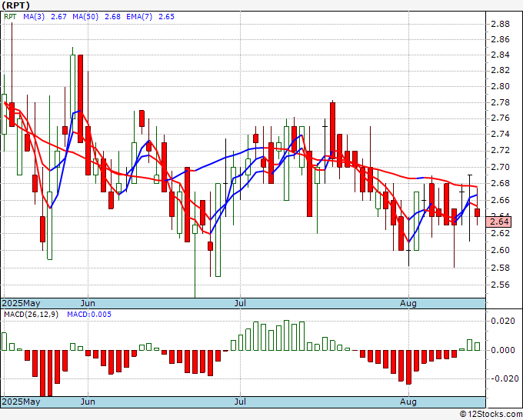Click the MACD:0.005 value label
The width and height of the screenshot is (523, 420).
click(x=89, y=315)
